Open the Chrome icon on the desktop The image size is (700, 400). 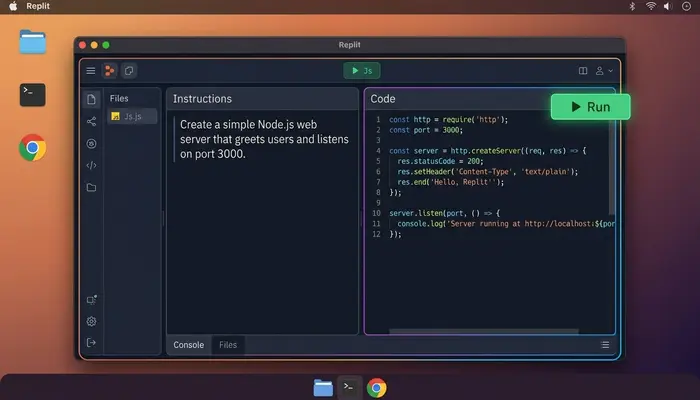[33, 147]
